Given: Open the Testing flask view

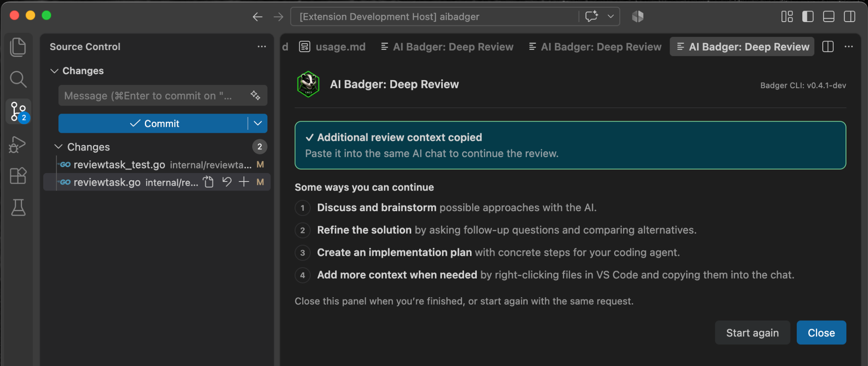Looking at the screenshot, I should pyautogui.click(x=18, y=207).
